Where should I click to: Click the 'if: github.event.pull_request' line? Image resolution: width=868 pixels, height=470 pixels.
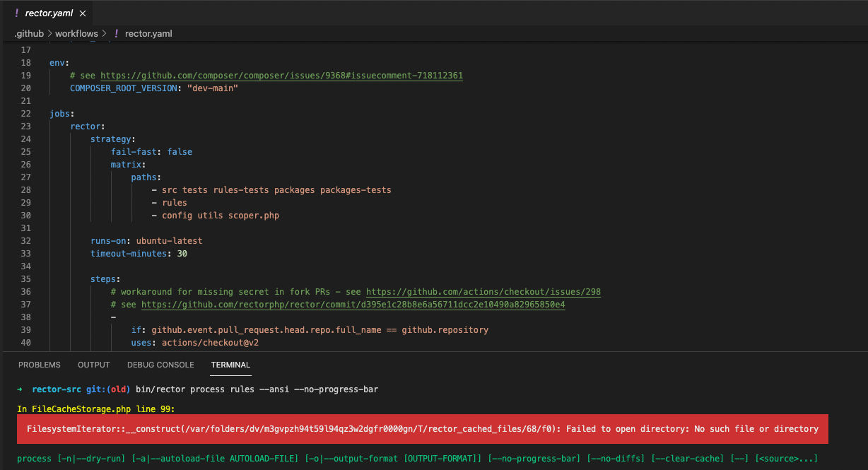tap(310, 330)
